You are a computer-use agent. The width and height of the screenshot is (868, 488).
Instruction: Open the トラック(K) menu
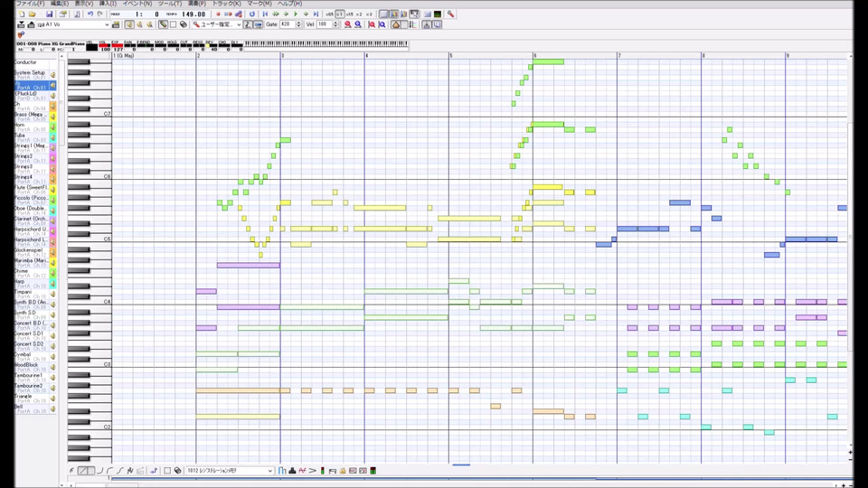point(226,4)
